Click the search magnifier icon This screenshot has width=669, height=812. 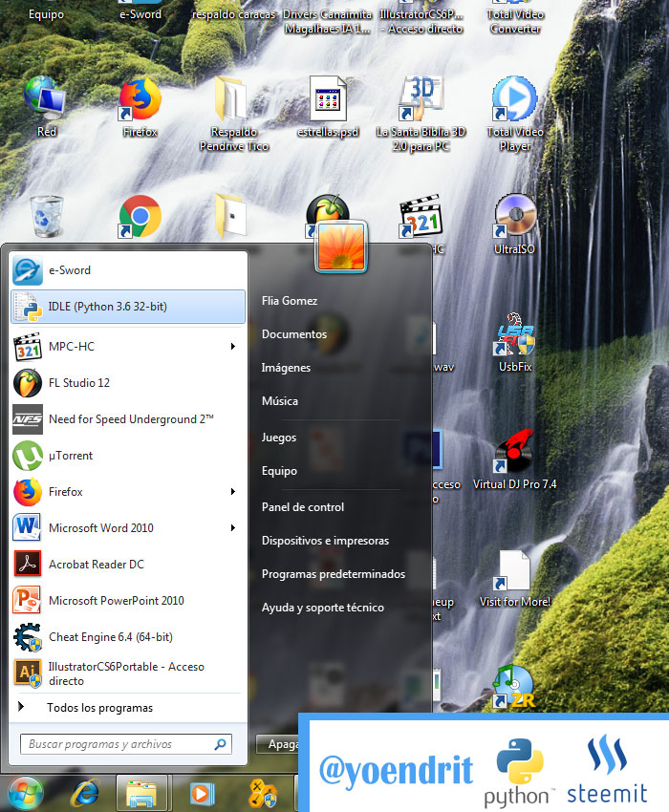[220, 744]
